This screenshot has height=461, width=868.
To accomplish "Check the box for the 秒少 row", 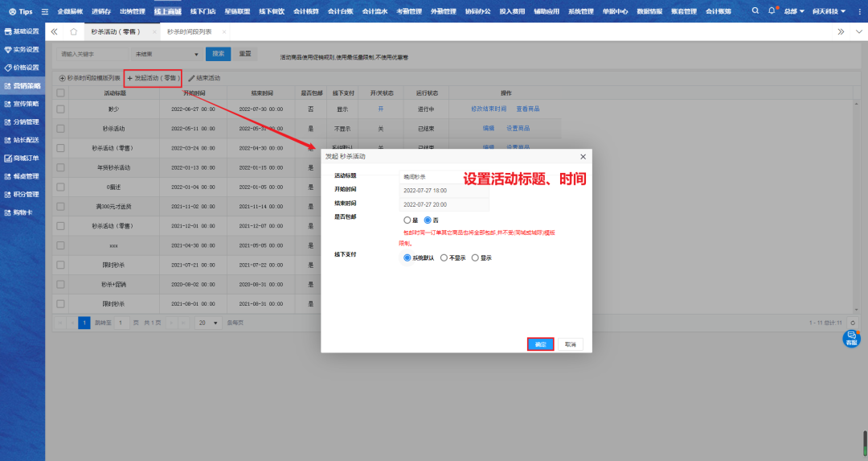I will tap(60, 109).
